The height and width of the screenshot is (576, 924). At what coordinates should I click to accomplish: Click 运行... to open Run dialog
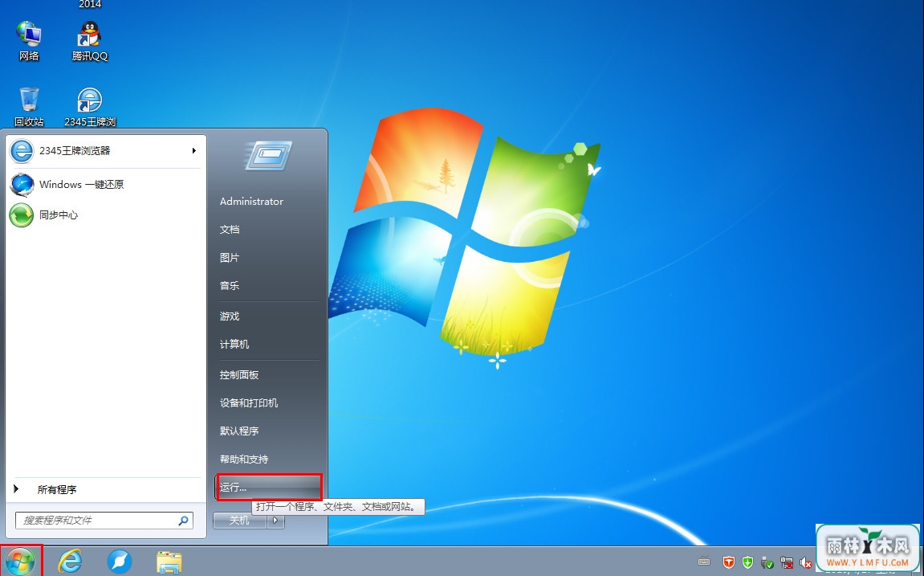click(269, 488)
